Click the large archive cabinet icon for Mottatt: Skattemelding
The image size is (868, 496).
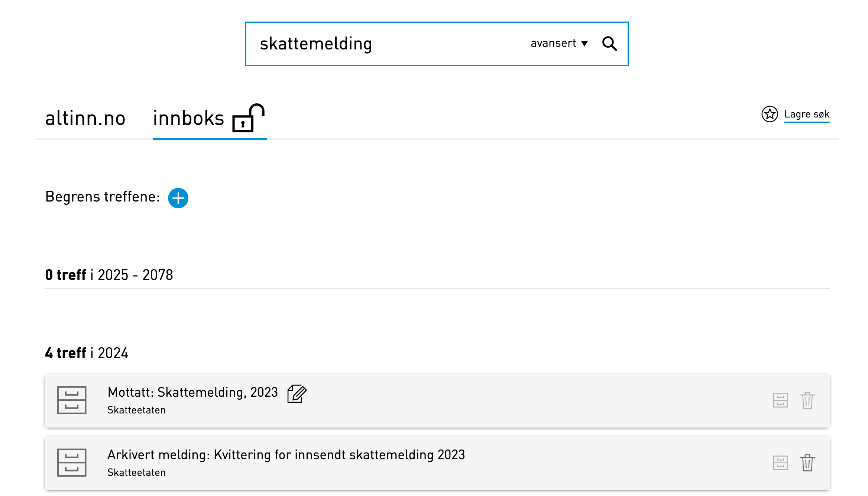point(72,400)
